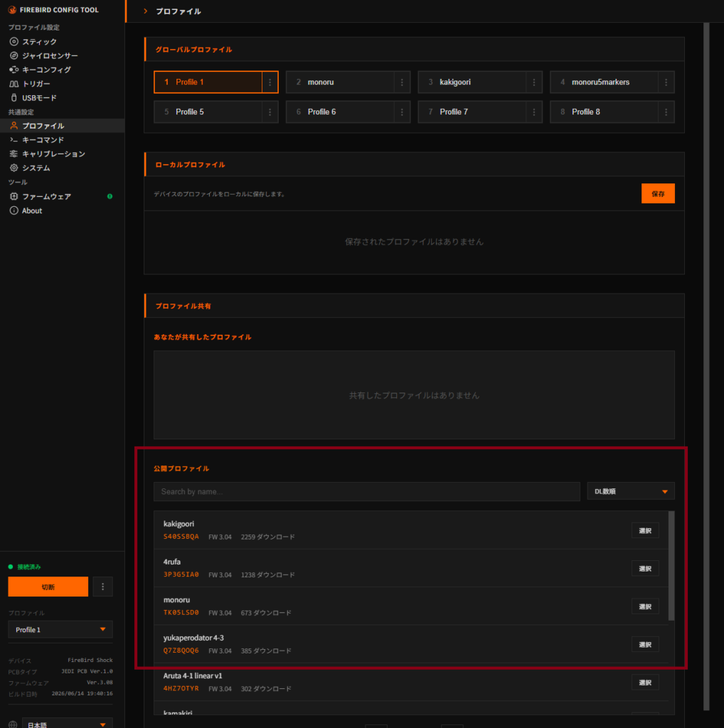724x728 pixels.
Task: Open Profile 1 three-dot menu
Action: 270,82
